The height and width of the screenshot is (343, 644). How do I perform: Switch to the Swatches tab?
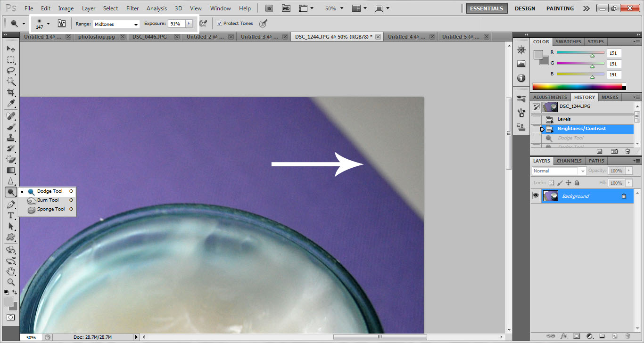pyautogui.click(x=569, y=41)
